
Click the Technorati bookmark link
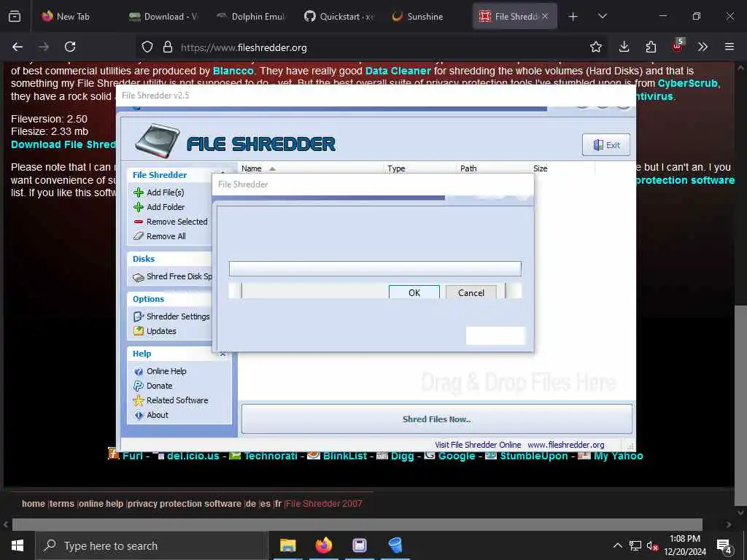[271, 456]
